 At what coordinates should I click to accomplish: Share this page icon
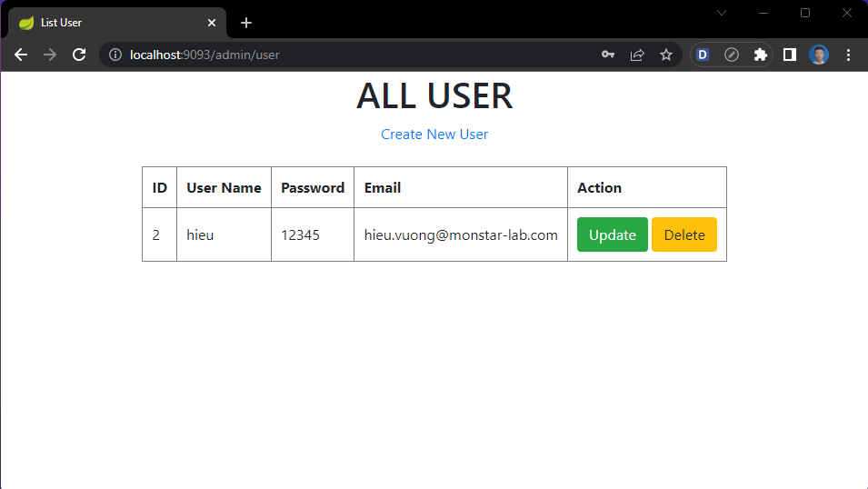point(637,55)
